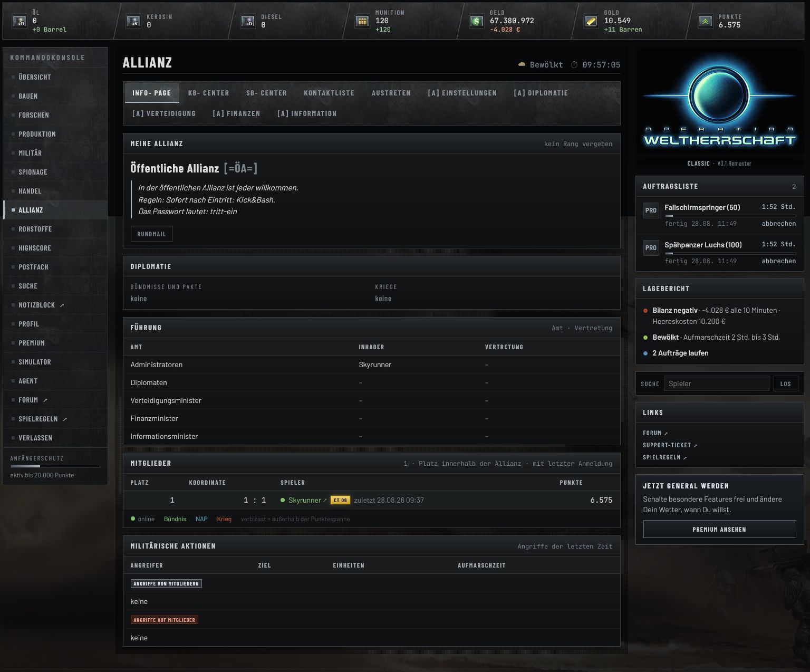
Task: Switch to the [A] Diplomatie tab
Action: pyautogui.click(x=541, y=93)
